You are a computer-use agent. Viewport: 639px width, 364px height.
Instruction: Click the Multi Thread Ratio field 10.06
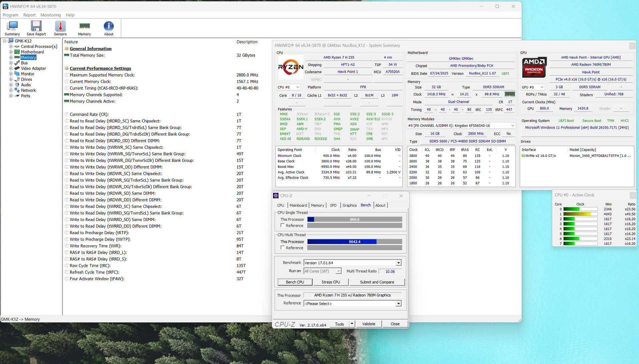[390, 271]
